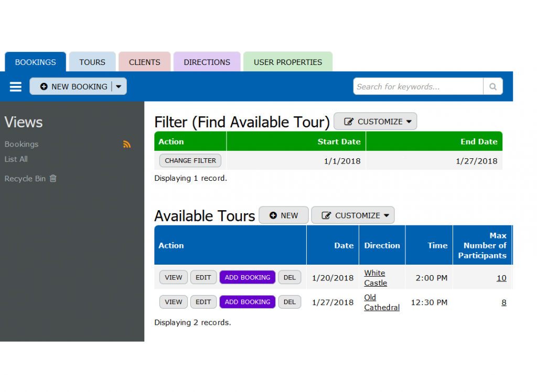Open the Recycle Bin trash icon
This screenshot has width=537, height=392.
click(53, 178)
